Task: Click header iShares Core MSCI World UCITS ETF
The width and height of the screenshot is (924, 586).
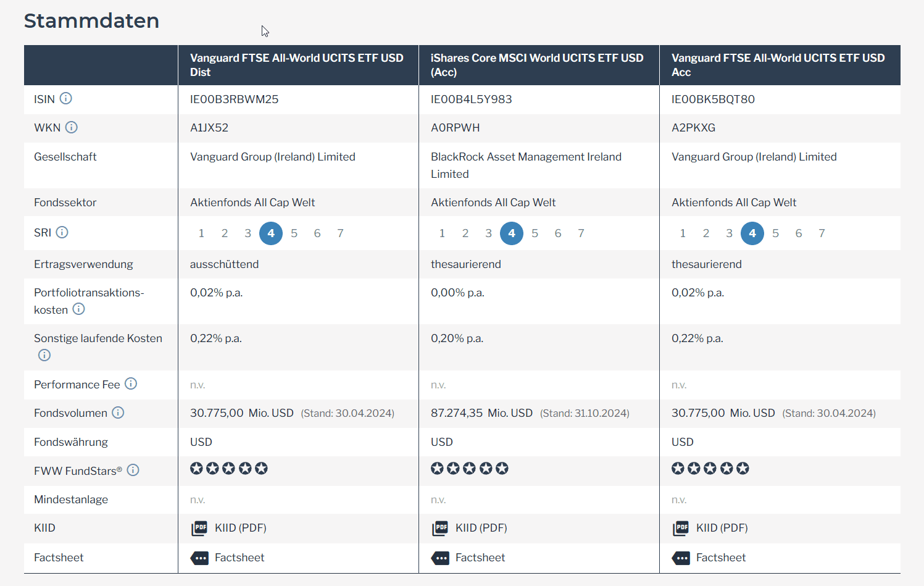Action: 537,65
